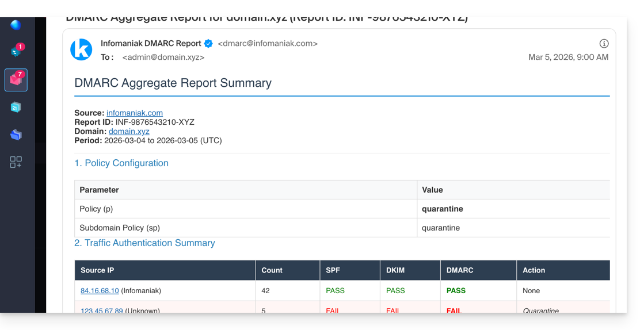
Task: Click the 123.45.67.89 IP address link
Action: tap(102, 310)
